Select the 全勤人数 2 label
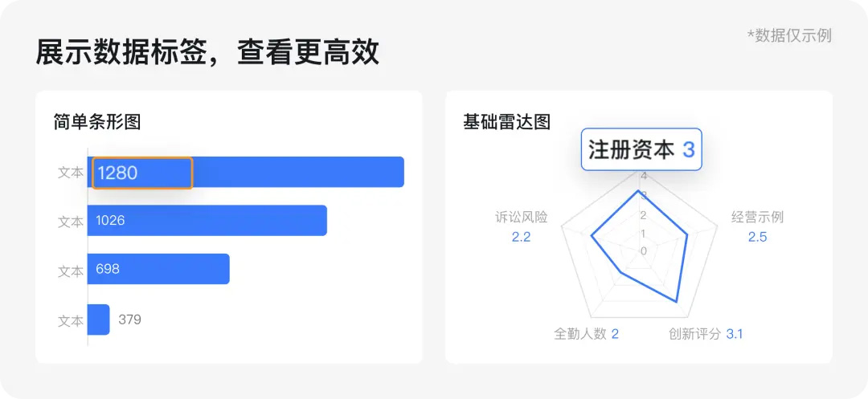This screenshot has width=868, height=399. click(x=586, y=334)
